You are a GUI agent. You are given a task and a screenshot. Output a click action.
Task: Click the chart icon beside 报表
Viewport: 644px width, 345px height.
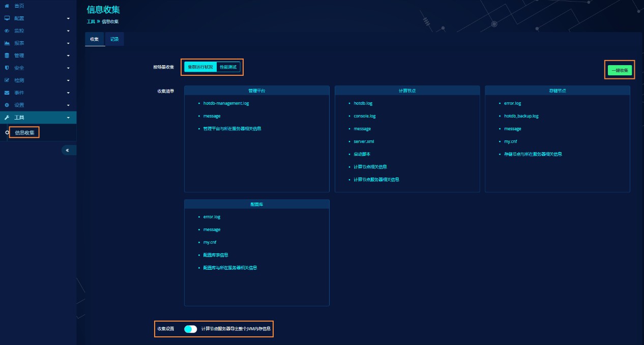(7, 43)
